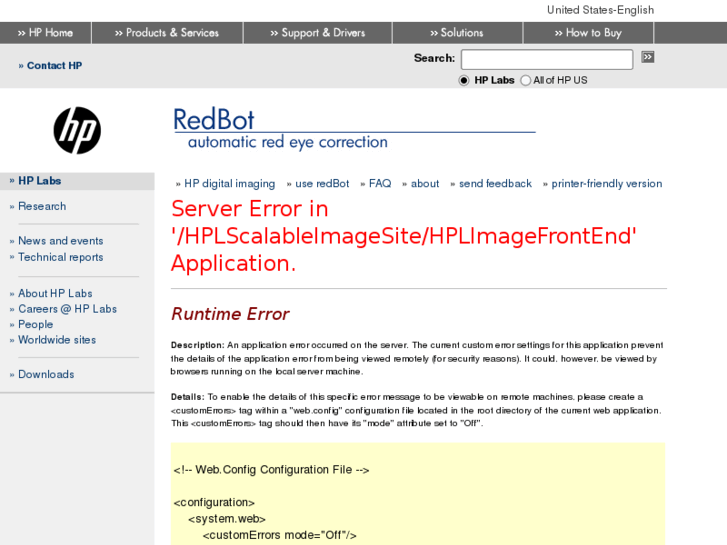727x545 pixels.
Task: Open News and events link
Action: pos(60,241)
